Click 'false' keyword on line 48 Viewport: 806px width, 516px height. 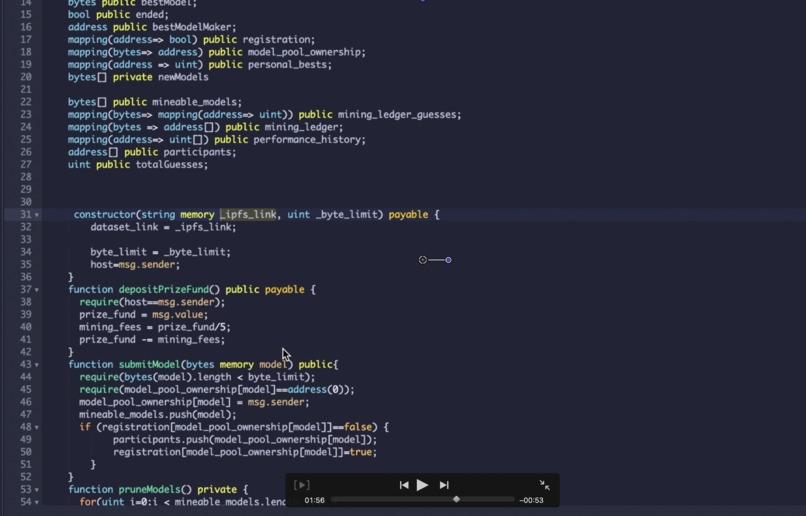coord(358,427)
